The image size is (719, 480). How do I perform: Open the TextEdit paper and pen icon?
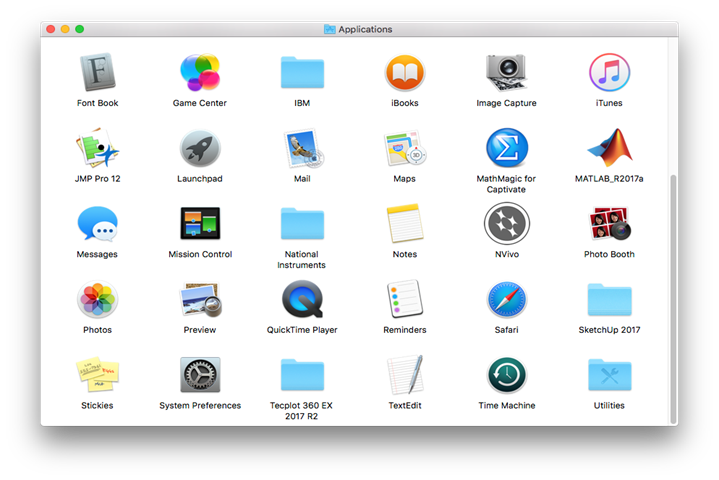tap(405, 375)
